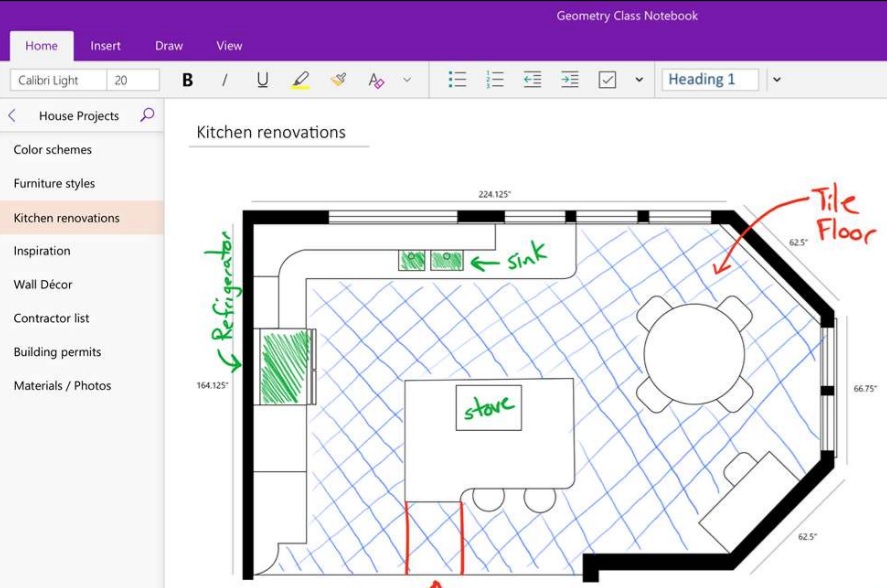Open the Insert tab
The width and height of the screenshot is (887, 588).
pyautogui.click(x=105, y=46)
